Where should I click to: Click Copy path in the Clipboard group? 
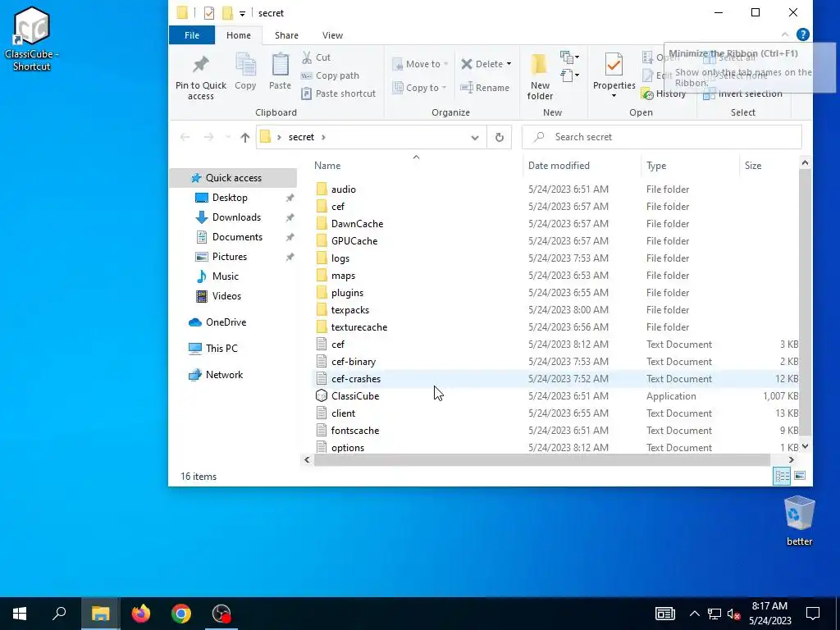coord(330,75)
